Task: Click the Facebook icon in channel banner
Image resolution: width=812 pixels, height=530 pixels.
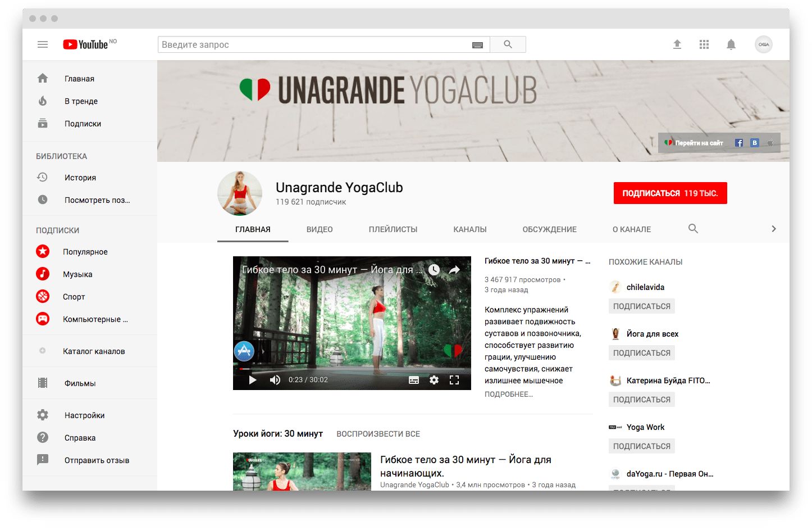Action: (x=739, y=143)
